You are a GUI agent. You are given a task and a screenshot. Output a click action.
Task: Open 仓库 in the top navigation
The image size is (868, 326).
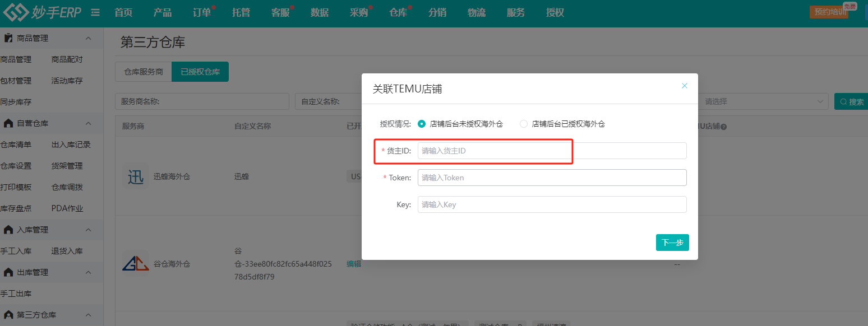coord(398,12)
